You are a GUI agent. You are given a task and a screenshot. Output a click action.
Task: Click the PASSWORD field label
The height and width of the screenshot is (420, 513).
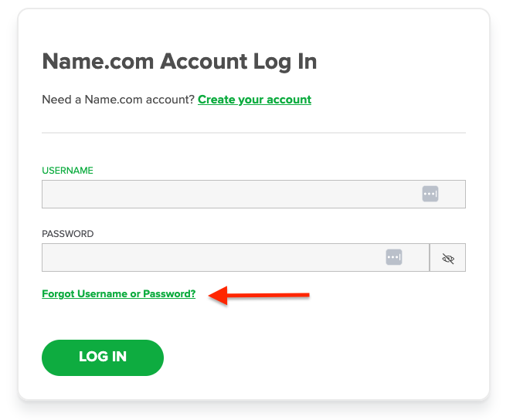tap(68, 234)
